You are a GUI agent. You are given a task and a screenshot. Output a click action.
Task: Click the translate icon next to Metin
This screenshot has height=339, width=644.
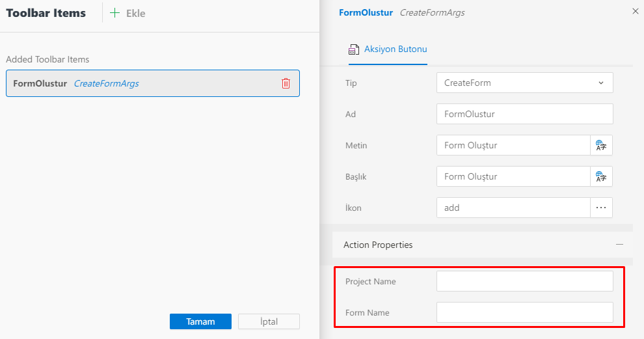(x=601, y=145)
